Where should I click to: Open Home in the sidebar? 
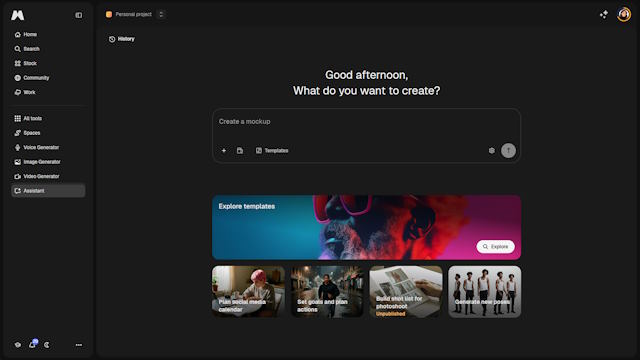[x=48, y=34]
